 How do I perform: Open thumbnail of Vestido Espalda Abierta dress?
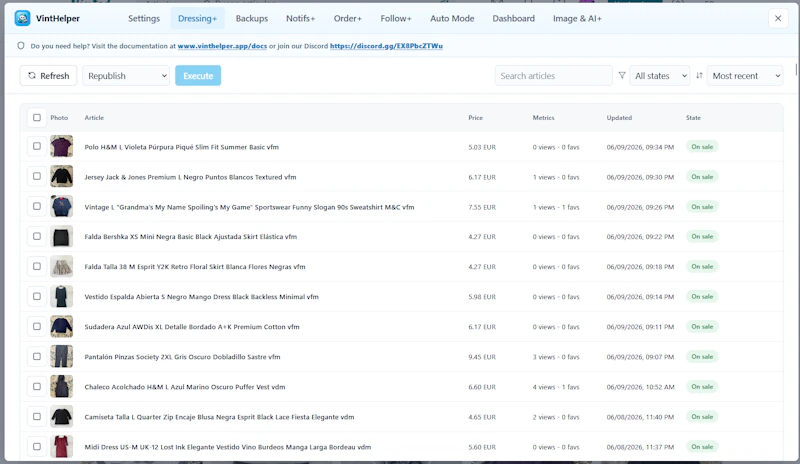point(61,297)
